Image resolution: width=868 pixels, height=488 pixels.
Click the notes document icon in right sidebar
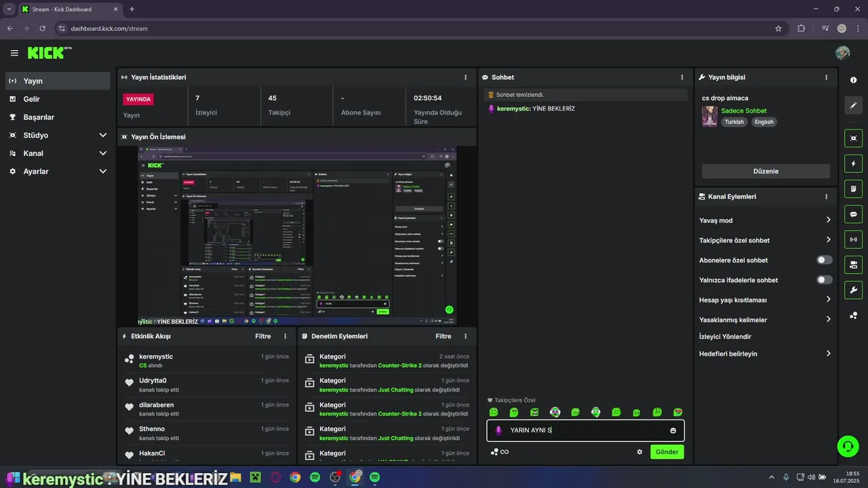click(853, 188)
